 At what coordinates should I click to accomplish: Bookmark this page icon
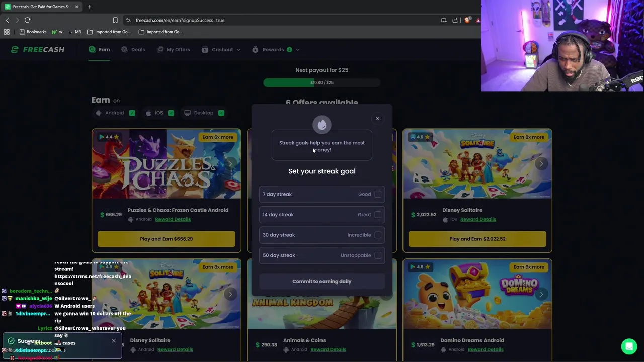point(115,20)
